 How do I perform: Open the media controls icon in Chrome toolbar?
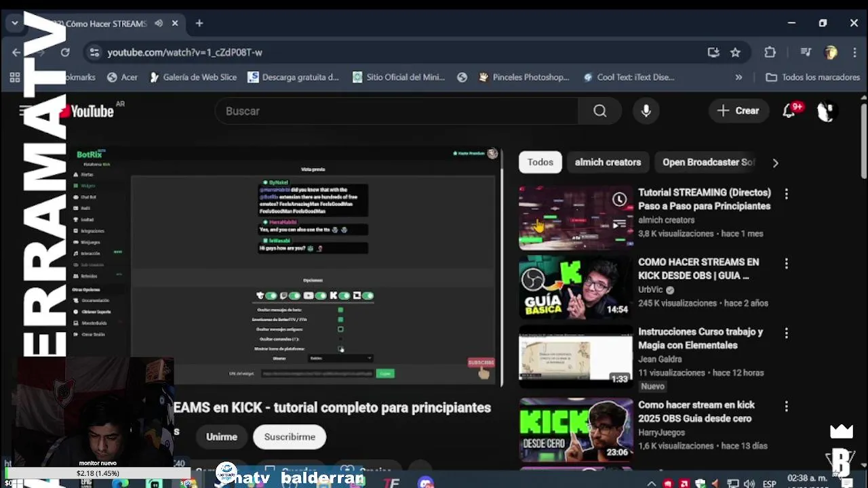click(x=806, y=52)
